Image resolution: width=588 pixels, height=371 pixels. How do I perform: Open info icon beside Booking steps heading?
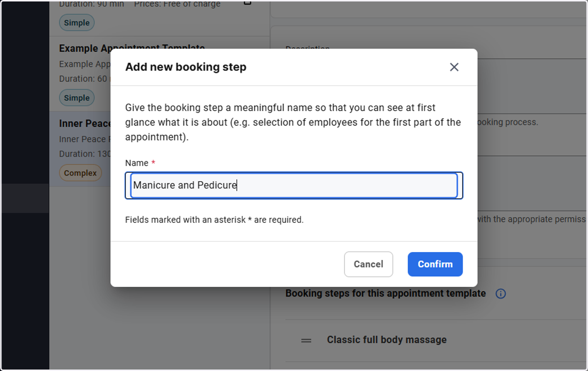coord(500,294)
